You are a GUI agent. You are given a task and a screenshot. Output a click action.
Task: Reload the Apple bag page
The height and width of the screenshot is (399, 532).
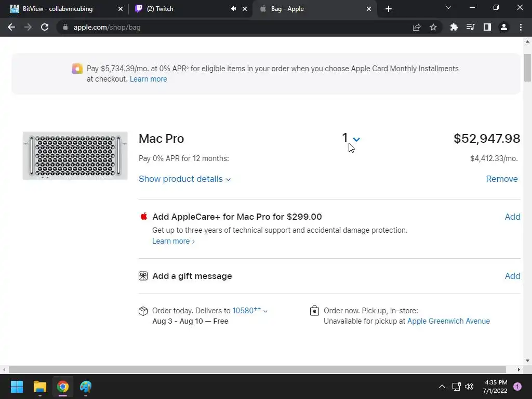(x=45, y=27)
